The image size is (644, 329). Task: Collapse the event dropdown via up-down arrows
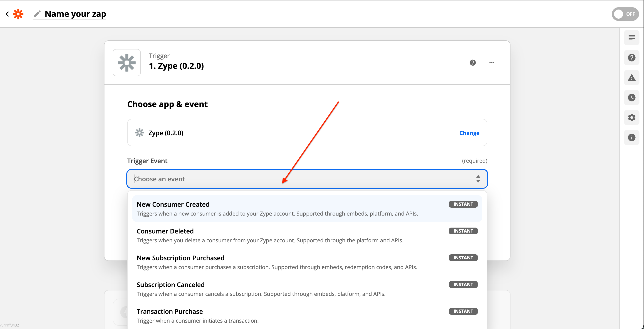click(478, 179)
